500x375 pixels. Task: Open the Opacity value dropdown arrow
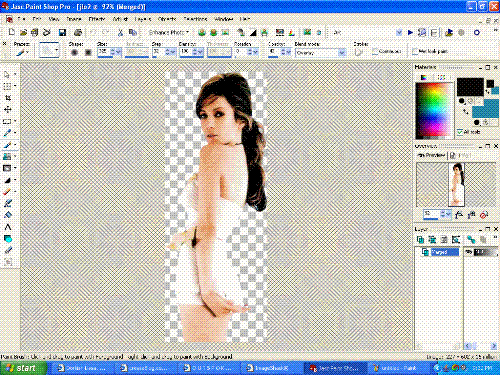click(289, 52)
